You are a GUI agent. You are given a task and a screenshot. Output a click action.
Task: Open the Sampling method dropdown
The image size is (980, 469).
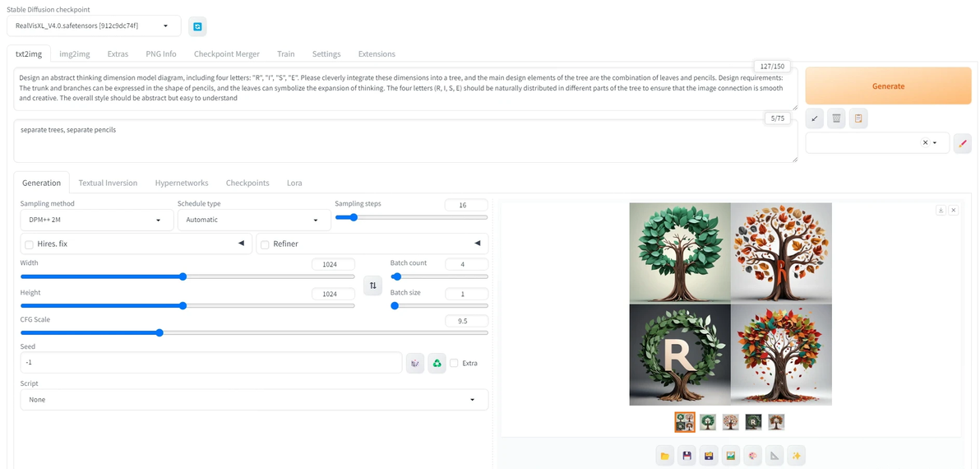pyautogui.click(x=97, y=221)
